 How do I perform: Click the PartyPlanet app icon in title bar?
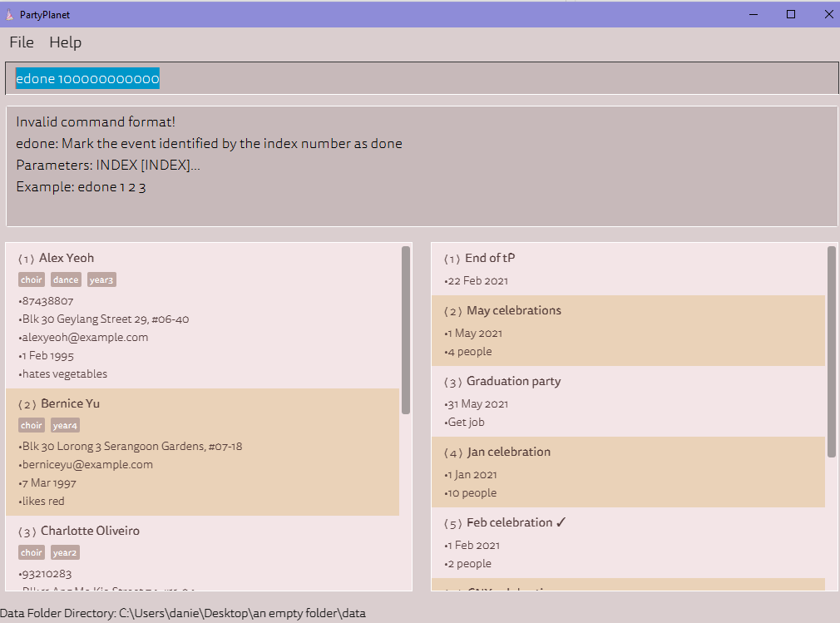[10, 14]
